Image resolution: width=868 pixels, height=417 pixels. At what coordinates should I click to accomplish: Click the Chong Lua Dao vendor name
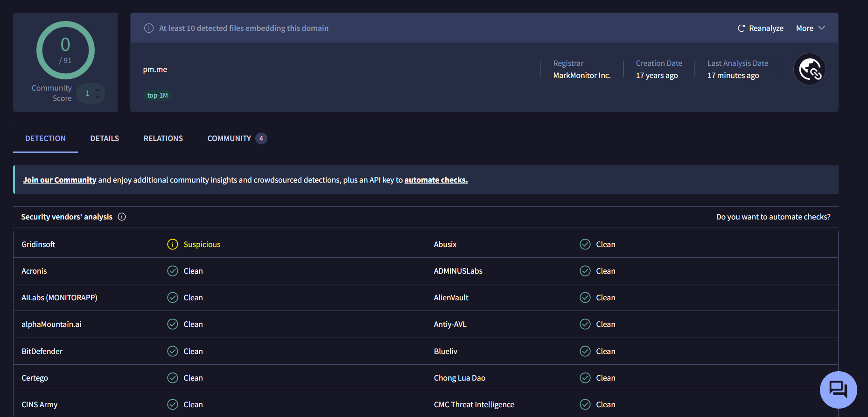460,378
